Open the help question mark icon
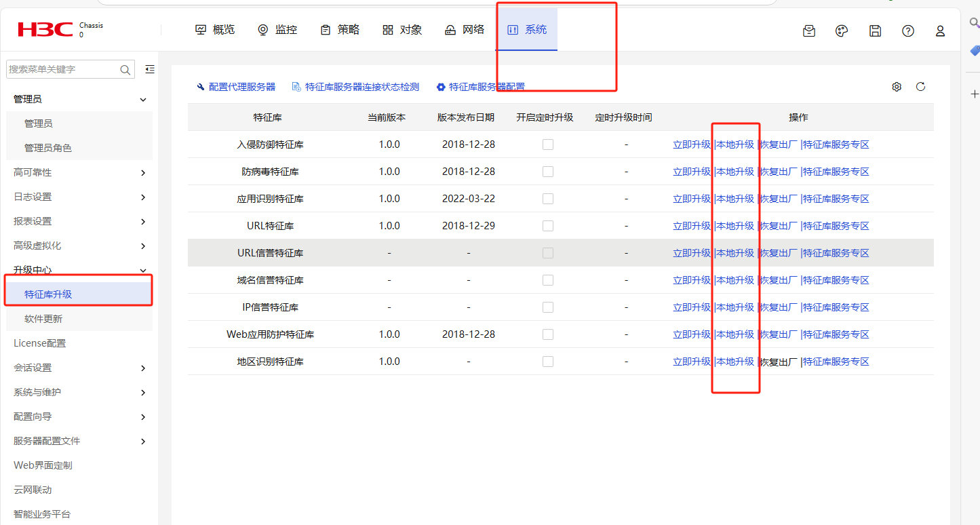The height and width of the screenshot is (525, 980). click(908, 31)
